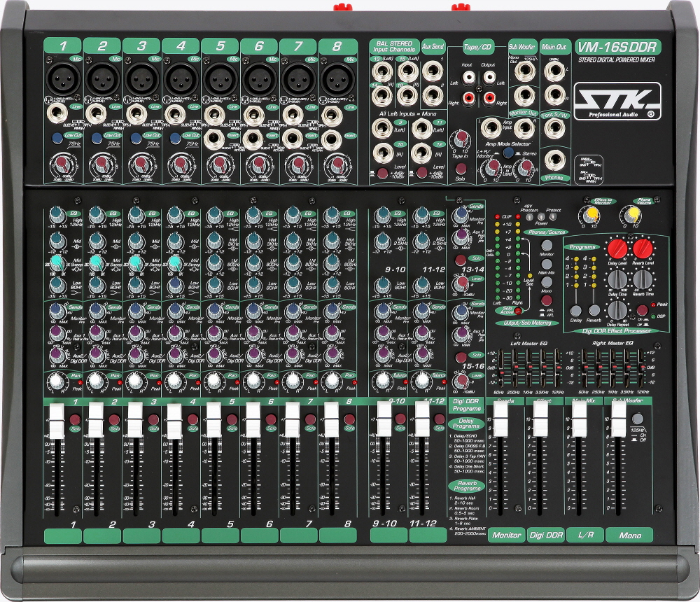Image resolution: width=700 pixels, height=602 pixels.
Task: Switch the Amp Mode Selector to Stereo
Action: pyautogui.click(x=508, y=153)
